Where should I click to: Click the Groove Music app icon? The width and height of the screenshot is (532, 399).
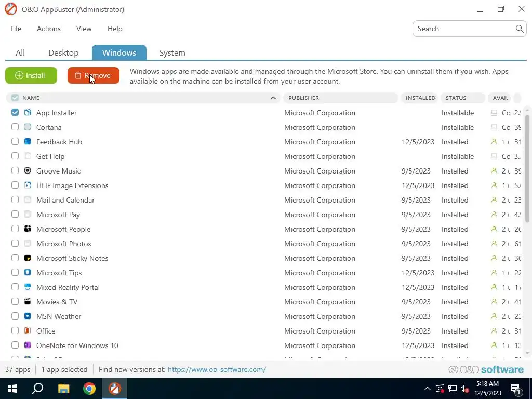(28, 170)
